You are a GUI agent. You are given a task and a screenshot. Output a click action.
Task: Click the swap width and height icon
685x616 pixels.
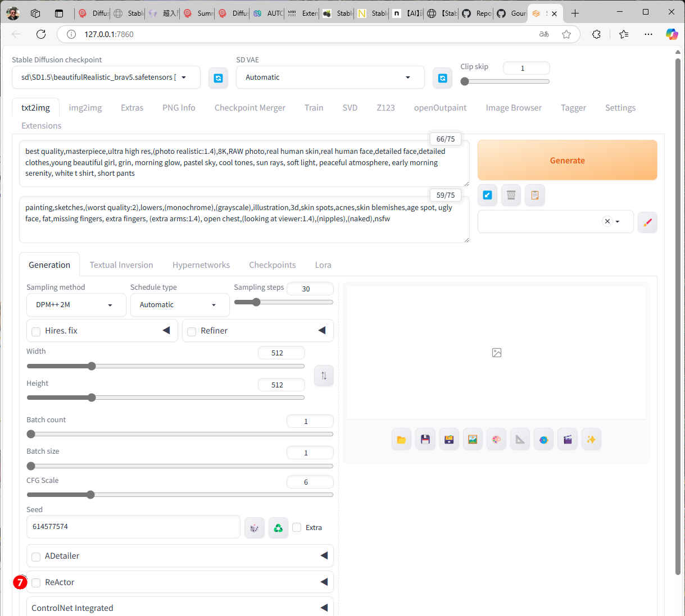[324, 376]
